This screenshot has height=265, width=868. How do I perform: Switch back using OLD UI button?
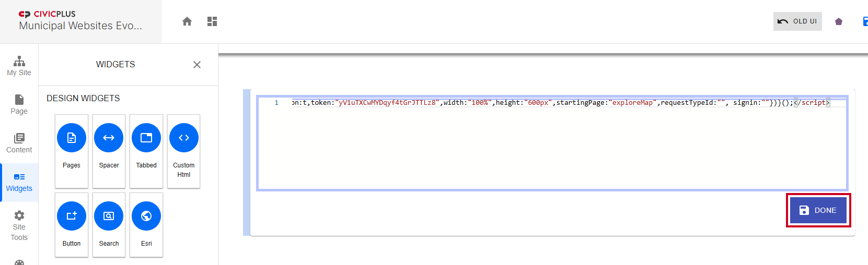[797, 21]
